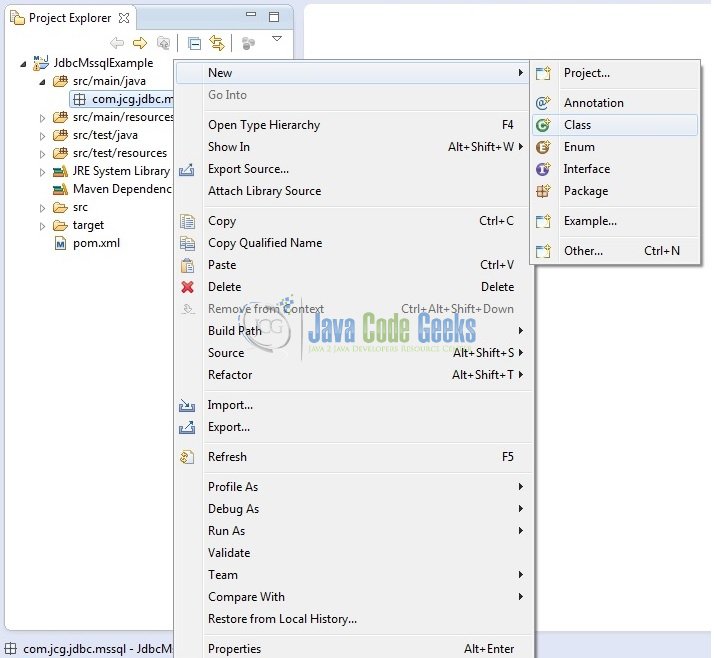Select Copy Qualified Name
Viewport: 714px width, 658px height.
[x=353, y=243]
